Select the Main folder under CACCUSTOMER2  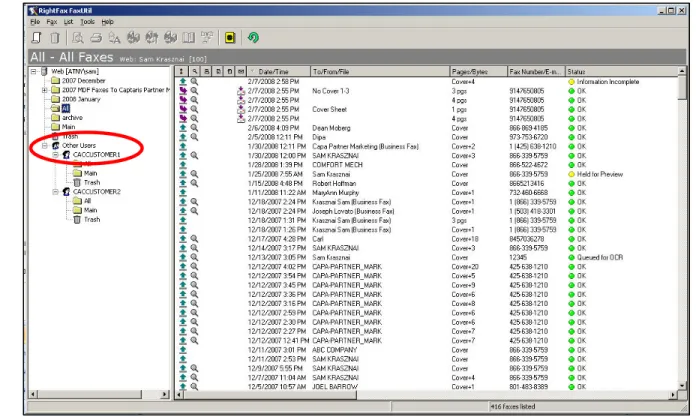85,210
